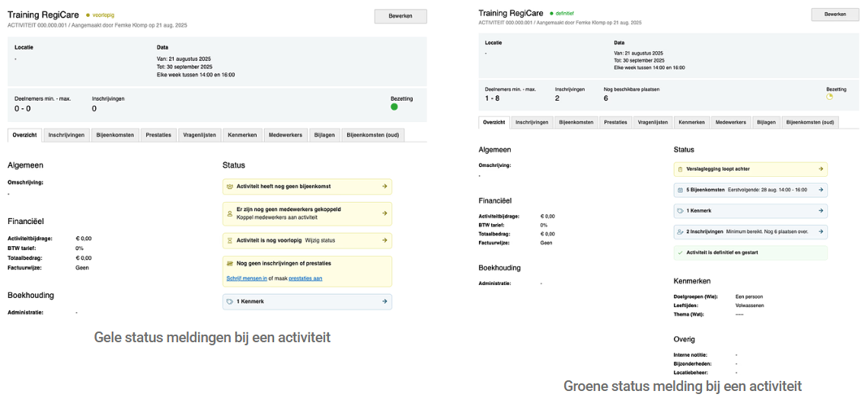Image resolution: width=868 pixels, height=407 pixels.
Task: Open the arrow on 'Activiteit is nog voorlopig'
Action: coord(385,240)
